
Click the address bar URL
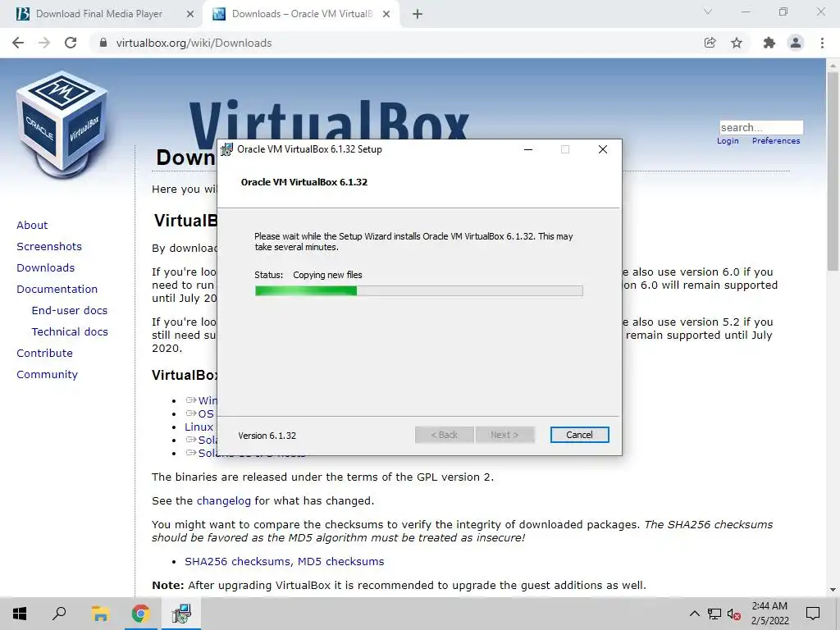(x=194, y=43)
